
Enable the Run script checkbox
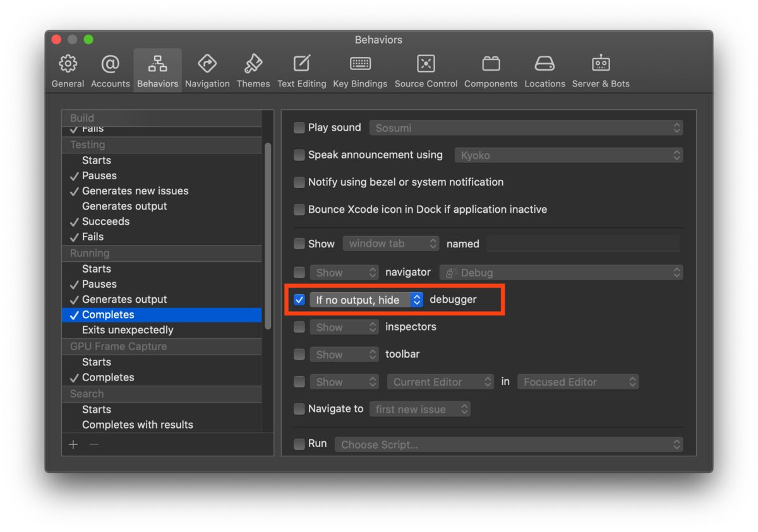pos(299,444)
